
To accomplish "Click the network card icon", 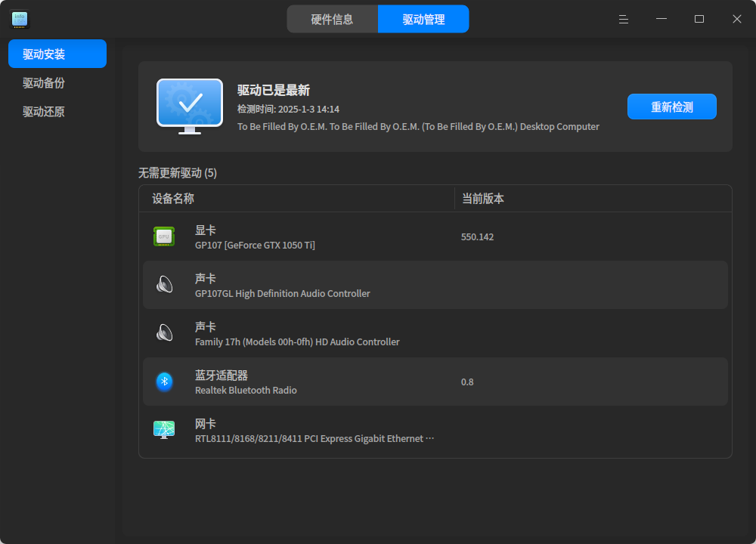I will (164, 430).
